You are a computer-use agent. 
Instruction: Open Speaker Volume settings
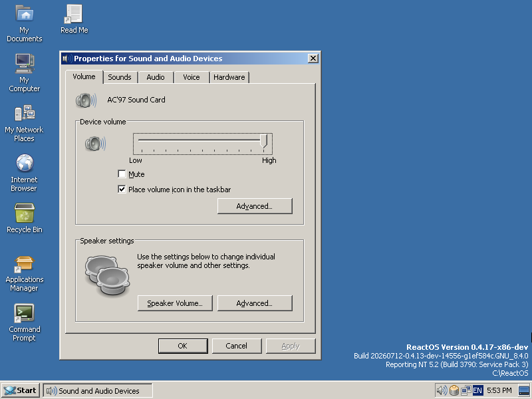(175, 303)
